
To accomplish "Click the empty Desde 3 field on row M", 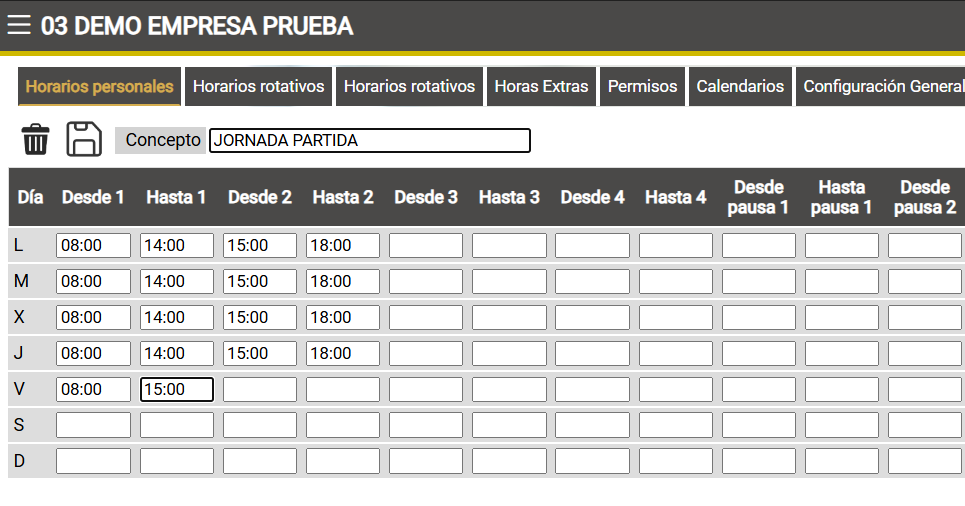I will click(x=426, y=281).
